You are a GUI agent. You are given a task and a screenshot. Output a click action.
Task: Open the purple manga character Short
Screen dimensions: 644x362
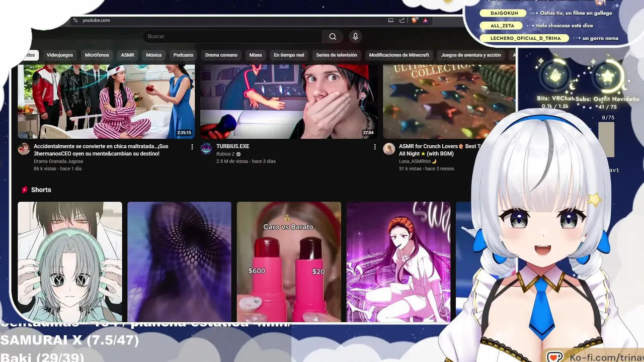[398, 262]
